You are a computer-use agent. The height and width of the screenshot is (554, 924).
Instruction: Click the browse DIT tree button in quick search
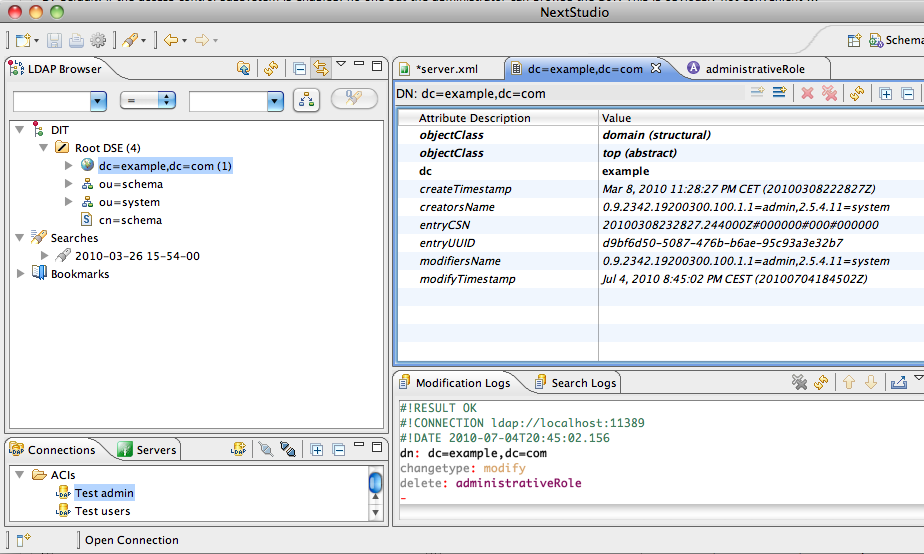305,100
